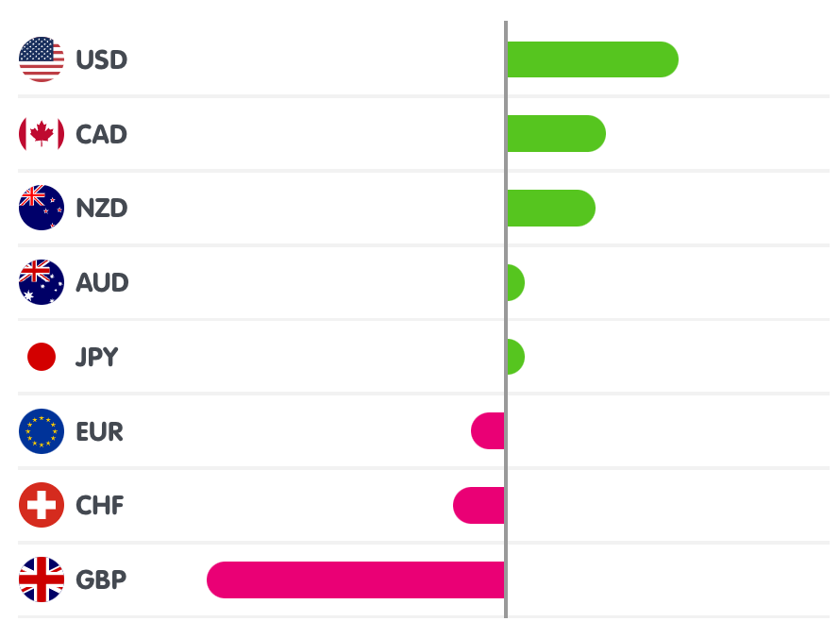Click the Australian flag icon
The height and width of the screenshot is (638, 840).
click(x=42, y=282)
